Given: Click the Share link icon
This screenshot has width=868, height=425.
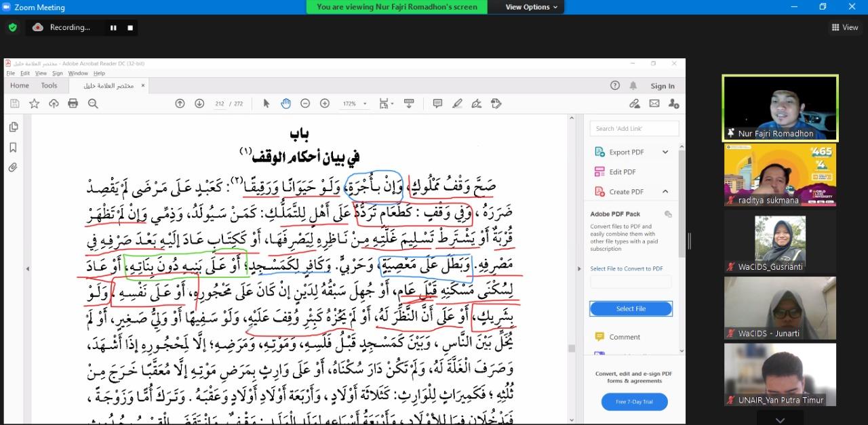Looking at the screenshot, I should point(635,104).
